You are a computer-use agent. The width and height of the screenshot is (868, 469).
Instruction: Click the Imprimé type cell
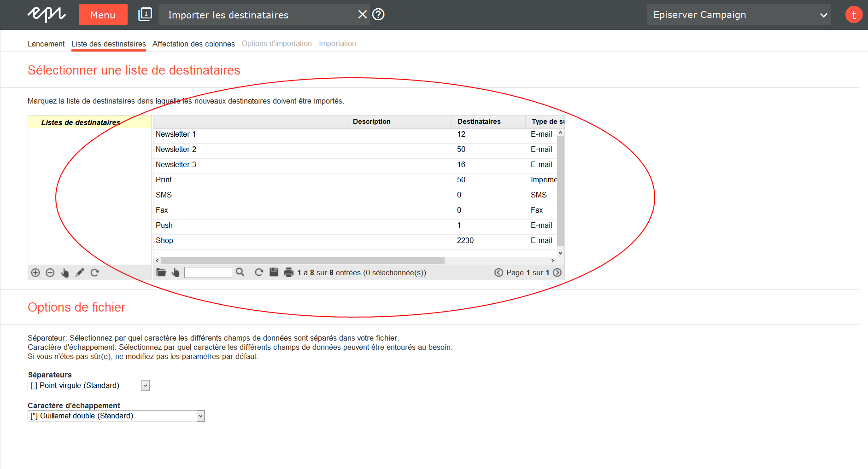click(x=544, y=180)
